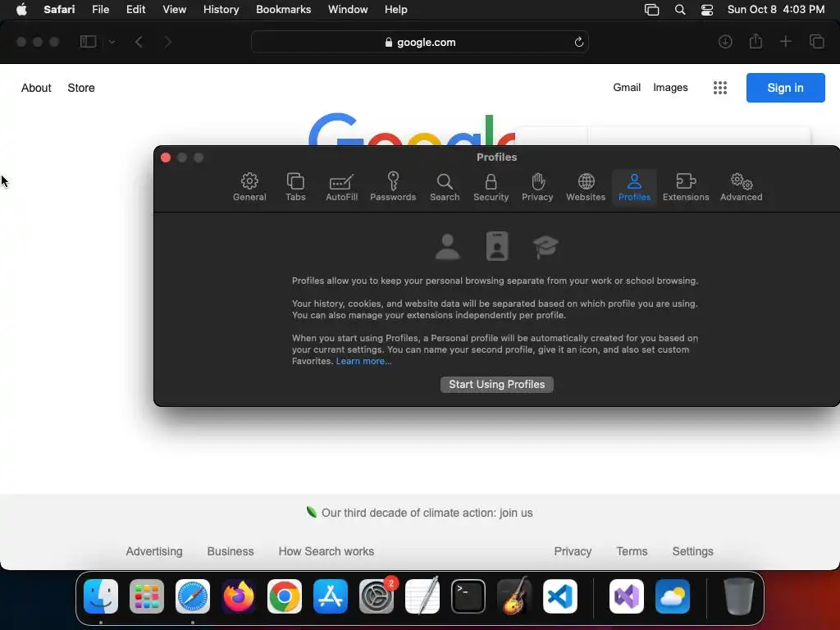
Task: Open the AutoFill settings pane
Action: (341, 187)
